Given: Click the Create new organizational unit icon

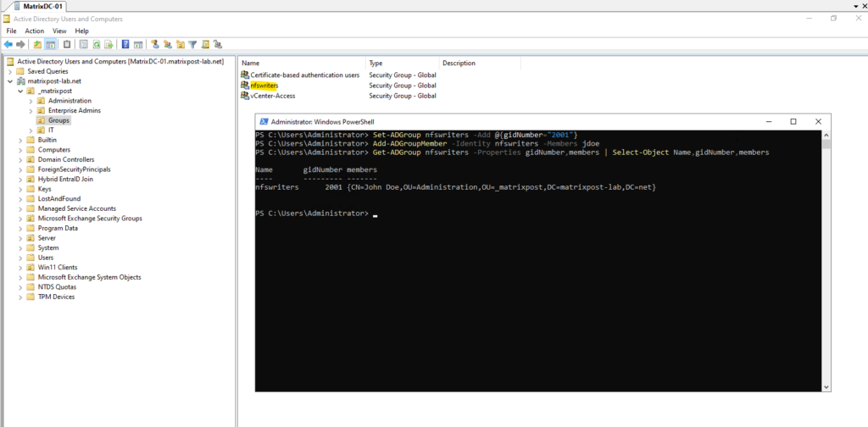Looking at the screenshot, I should click(180, 44).
